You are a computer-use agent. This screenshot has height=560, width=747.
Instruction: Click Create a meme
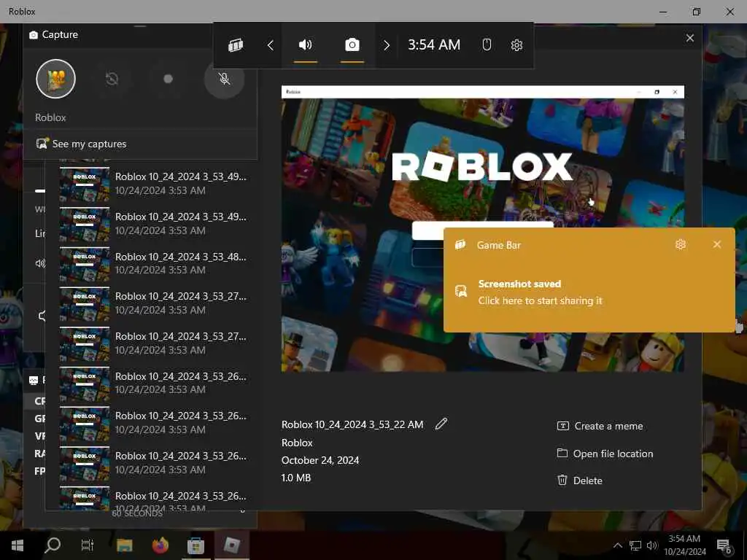coord(600,426)
